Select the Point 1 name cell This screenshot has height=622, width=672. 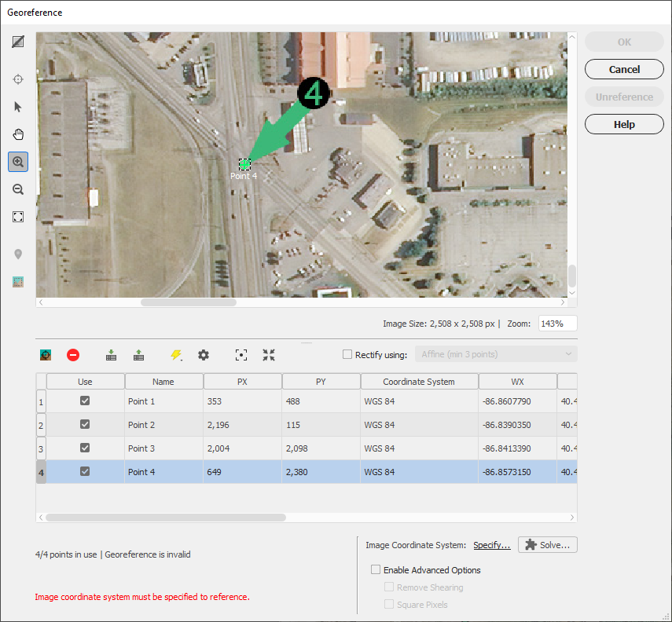point(163,401)
